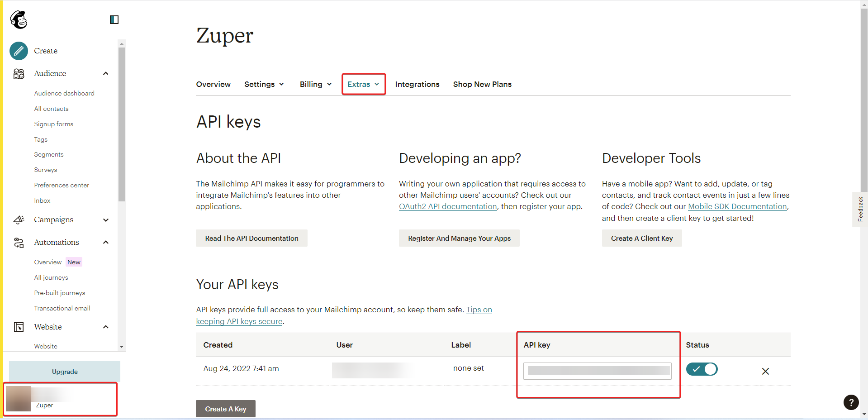Open the help question mark button
Screen dimensions: 868x420
pos(851,402)
